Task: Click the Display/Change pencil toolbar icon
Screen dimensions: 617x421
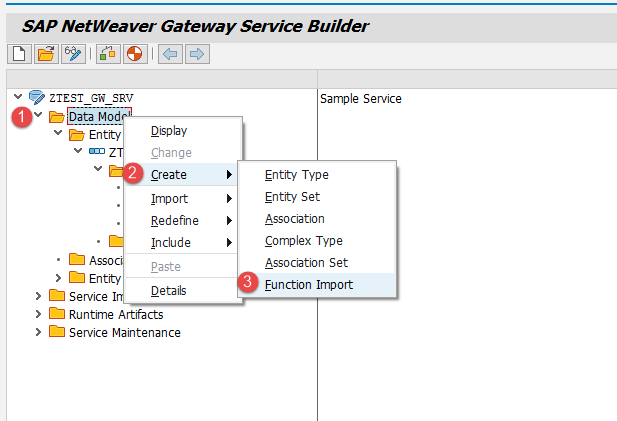Action: [71, 53]
